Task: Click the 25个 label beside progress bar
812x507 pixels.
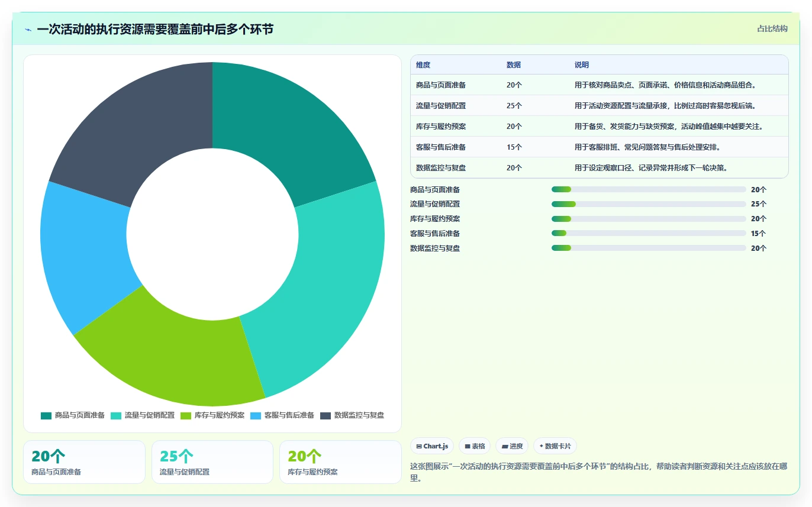Action: click(x=759, y=204)
